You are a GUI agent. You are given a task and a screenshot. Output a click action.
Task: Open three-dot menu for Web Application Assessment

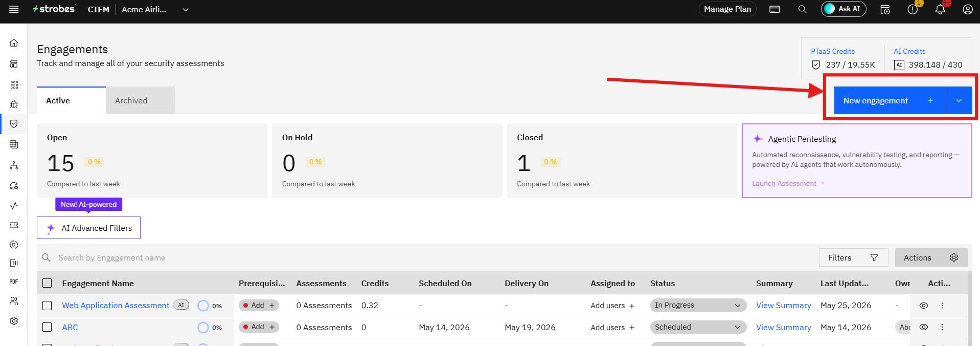tap(942, 306)
